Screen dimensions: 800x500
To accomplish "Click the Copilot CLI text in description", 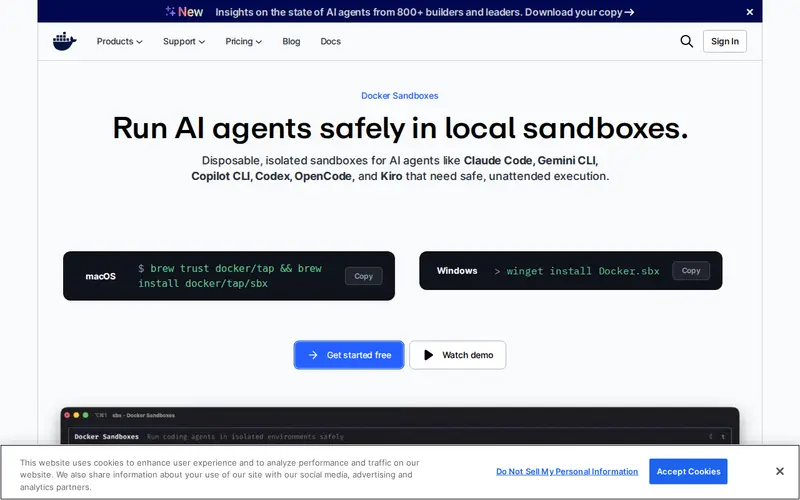I will click(x=220, y=176).
